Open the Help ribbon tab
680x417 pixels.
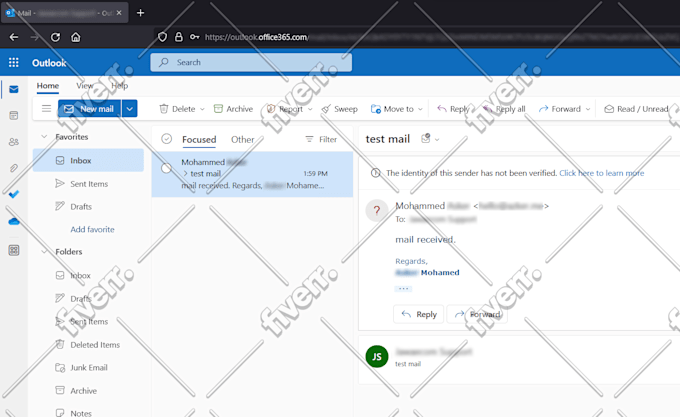120,86
